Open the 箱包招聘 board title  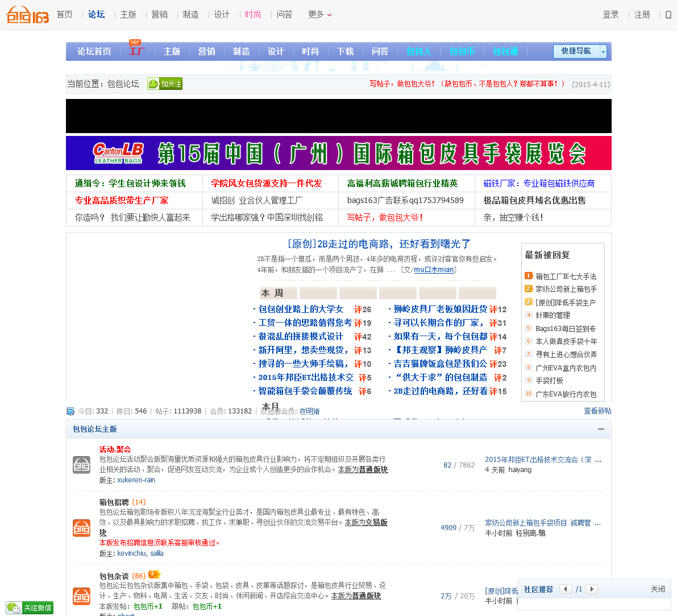pyautogui.click(x=114, y=502)
